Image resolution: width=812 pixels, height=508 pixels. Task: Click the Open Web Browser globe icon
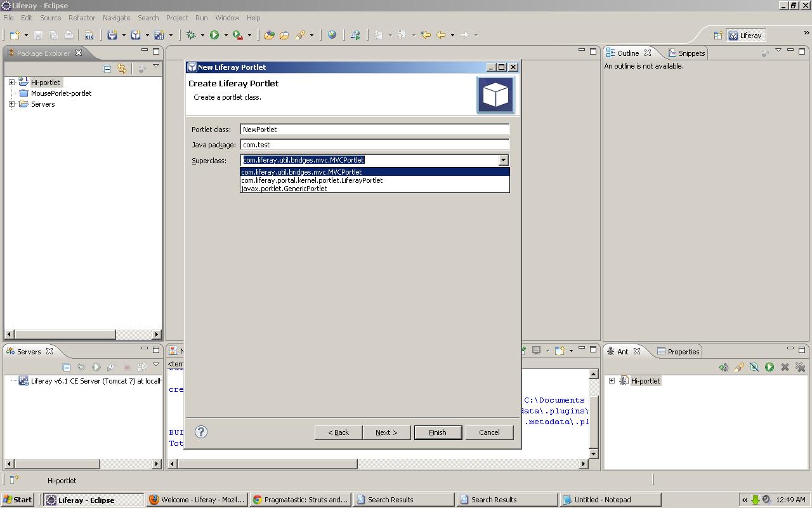[x=332, y=35]
